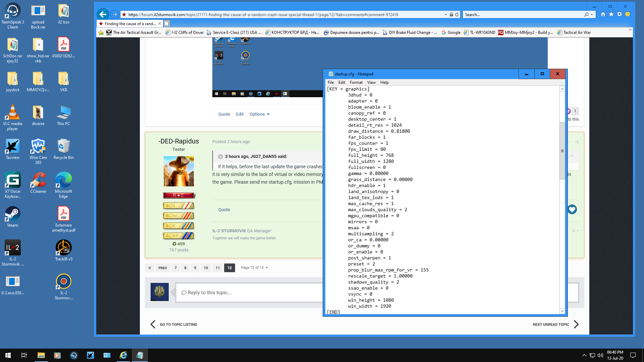Viewport: 644px width, 362px height.
Task: Click the Quote link under Rapidus post
Action: (x=224, y=210)
